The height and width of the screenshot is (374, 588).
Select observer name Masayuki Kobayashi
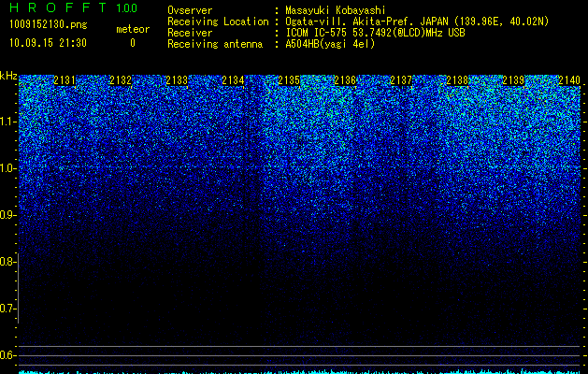pyautogui.click(x=336, y=10)
